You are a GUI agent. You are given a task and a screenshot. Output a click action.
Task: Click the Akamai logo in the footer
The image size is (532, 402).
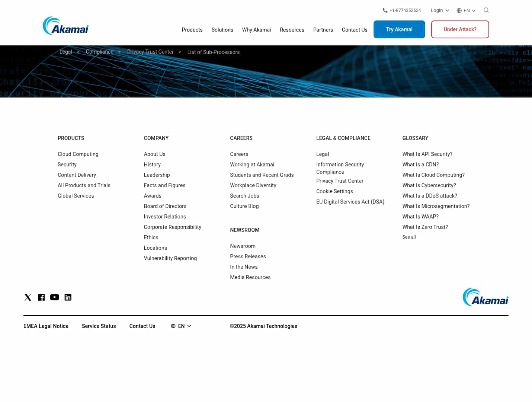(485, 297)
